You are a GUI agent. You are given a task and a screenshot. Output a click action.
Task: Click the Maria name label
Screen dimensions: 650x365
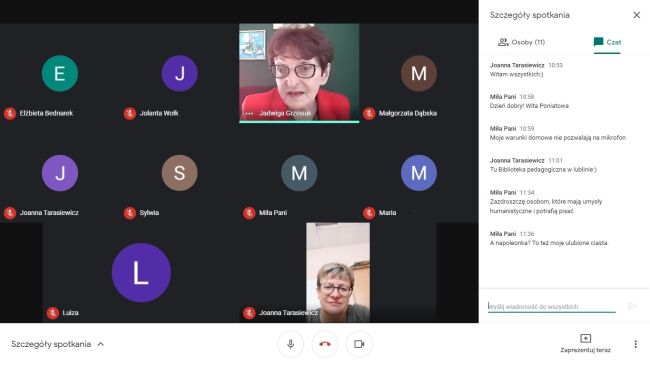pos(387,213)
